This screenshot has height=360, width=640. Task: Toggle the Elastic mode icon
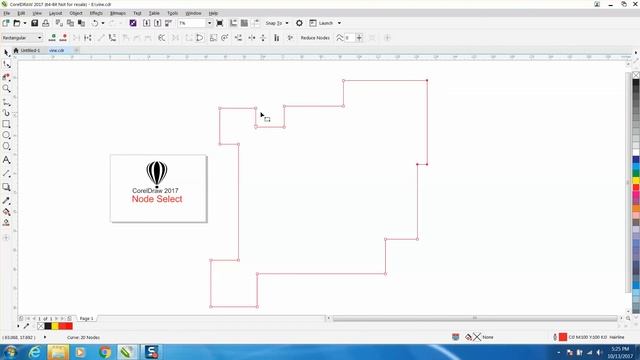tap(276, 38)
